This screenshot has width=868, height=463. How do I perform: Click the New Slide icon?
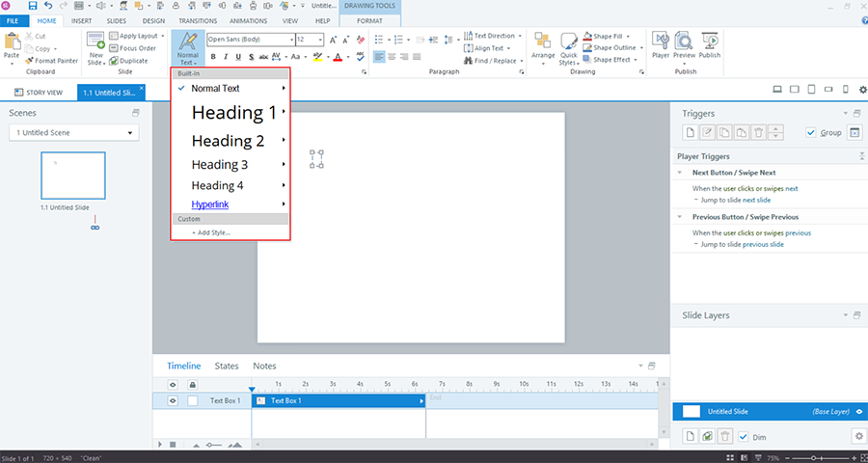(x=95, y=42)
